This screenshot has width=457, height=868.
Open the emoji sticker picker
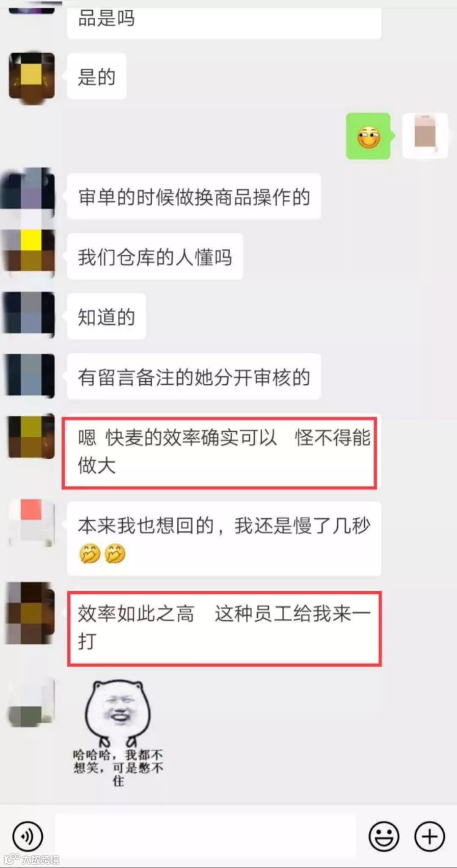point(384,836)
